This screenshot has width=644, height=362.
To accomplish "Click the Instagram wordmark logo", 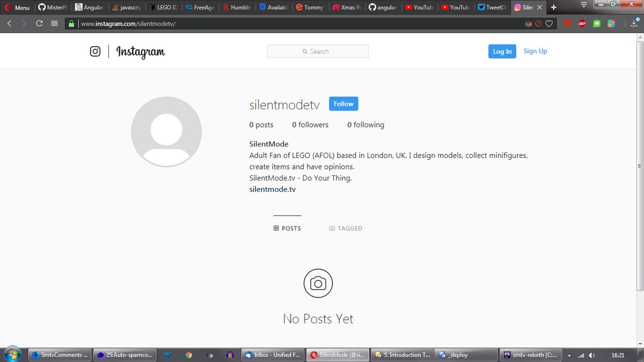I will coord(141,51).
